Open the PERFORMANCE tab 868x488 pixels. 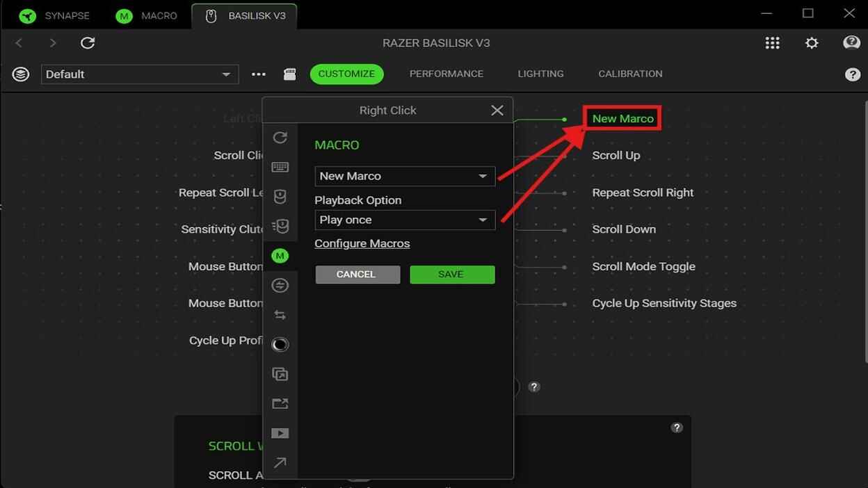click(x=447, y=74)
